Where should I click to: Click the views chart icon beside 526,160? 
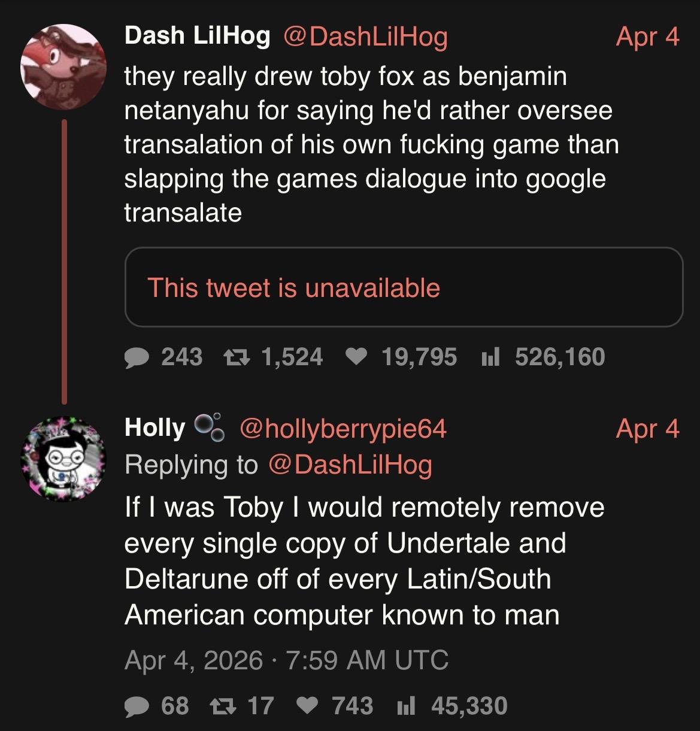pos(490,357)
